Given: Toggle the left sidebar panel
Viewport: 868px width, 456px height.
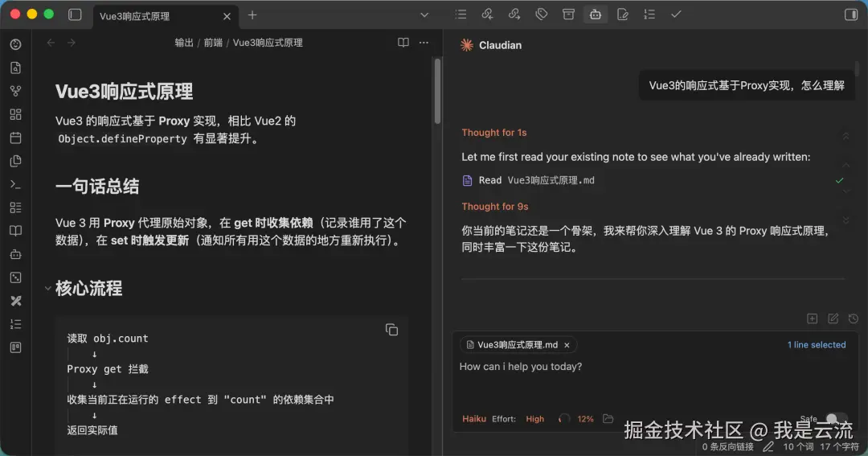Looking at the screenshot, I should pos(75,15).
